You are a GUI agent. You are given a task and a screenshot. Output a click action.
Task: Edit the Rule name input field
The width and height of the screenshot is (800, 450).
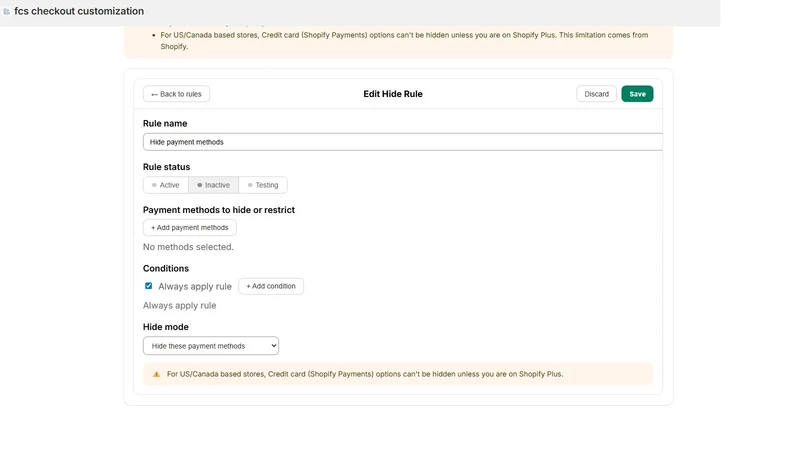coord(403,142)
